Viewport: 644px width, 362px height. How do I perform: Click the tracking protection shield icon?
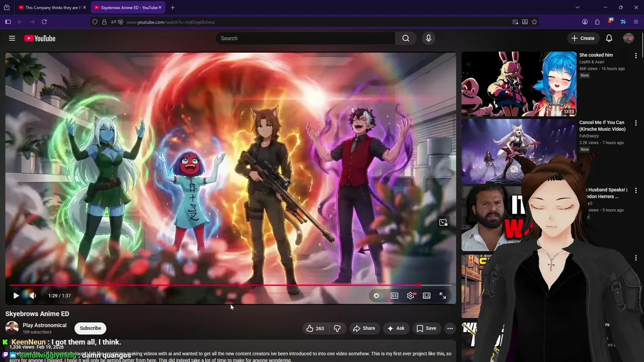click(95, 22)
